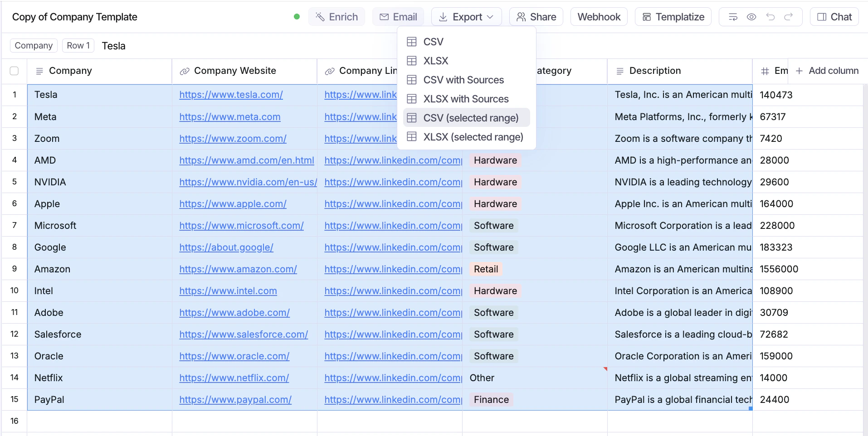
Task: Click the XLSX table icon in menu
Action: coord(412,61)
